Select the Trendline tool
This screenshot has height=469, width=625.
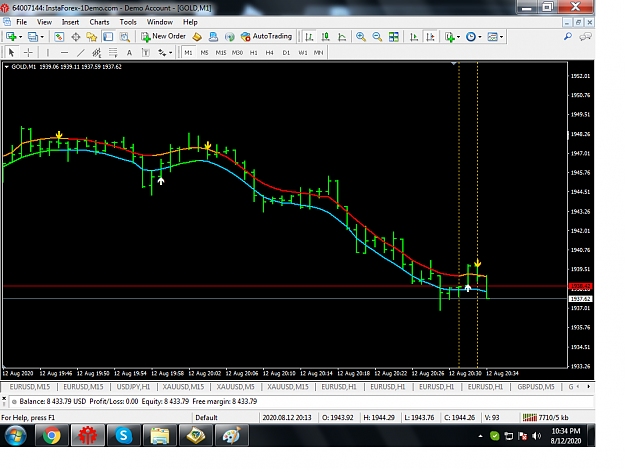click(81, 52)
